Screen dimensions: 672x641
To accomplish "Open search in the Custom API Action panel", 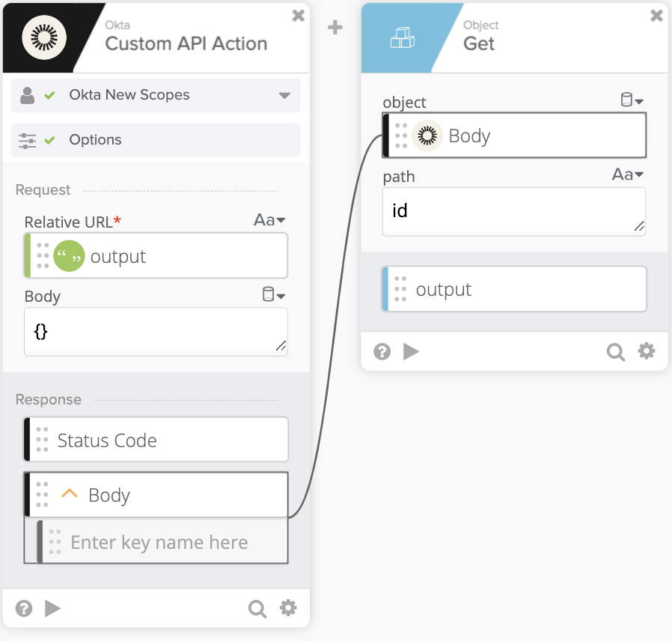I will [257, 608].
